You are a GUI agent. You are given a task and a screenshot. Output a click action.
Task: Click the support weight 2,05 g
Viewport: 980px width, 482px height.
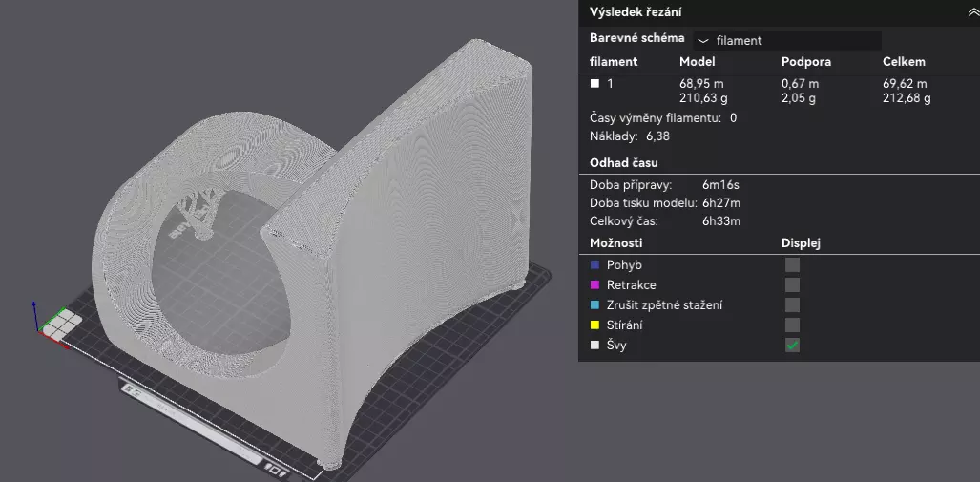[800, 98]
